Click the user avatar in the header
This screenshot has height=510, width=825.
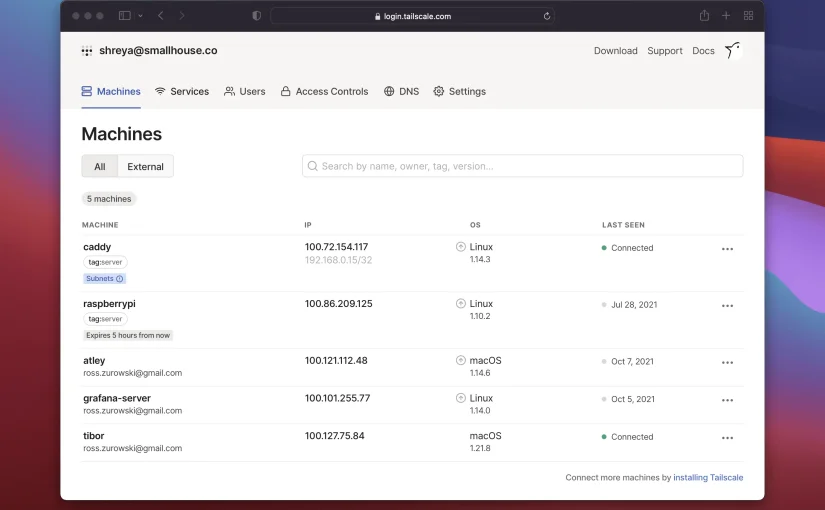click(732, 51)
